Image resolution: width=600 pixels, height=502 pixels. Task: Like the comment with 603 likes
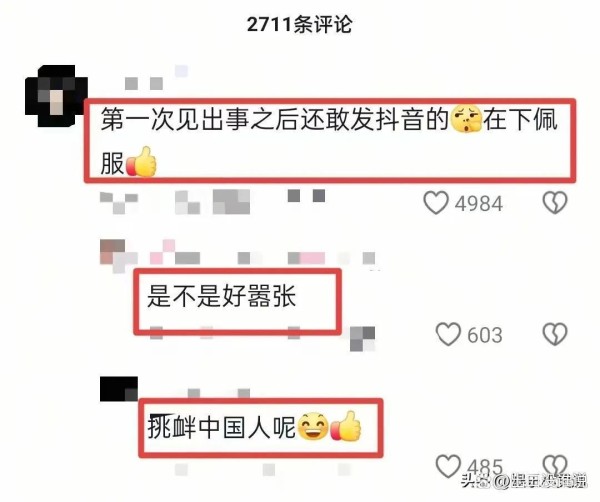tap(448, 334)
